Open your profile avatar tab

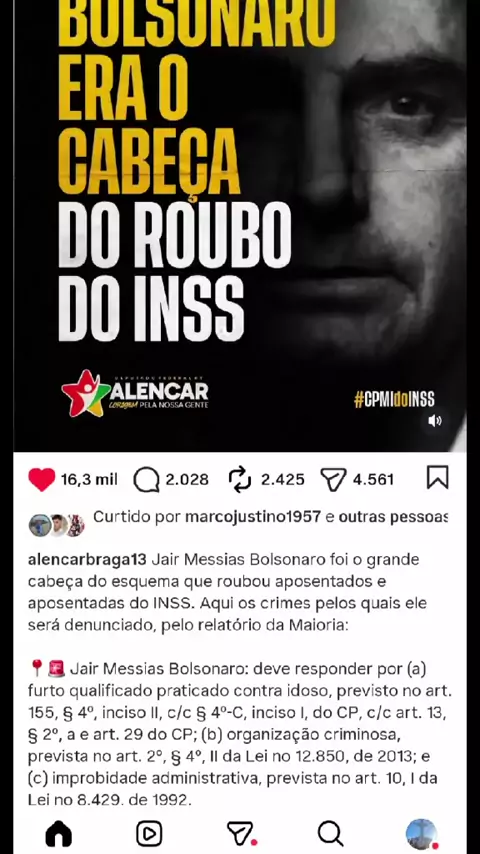tap(422, 834)
